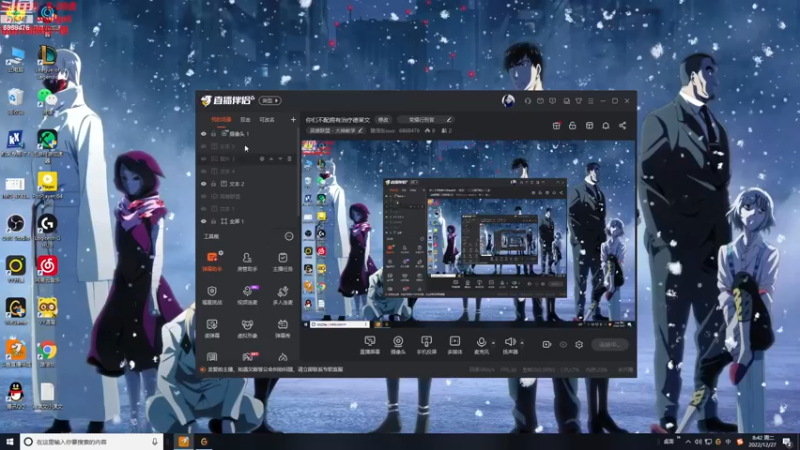Add a 摄像头 camera source from bottom bar
Image resolution: width=800 pixels, height=450 pixels.
coord(398,345)
